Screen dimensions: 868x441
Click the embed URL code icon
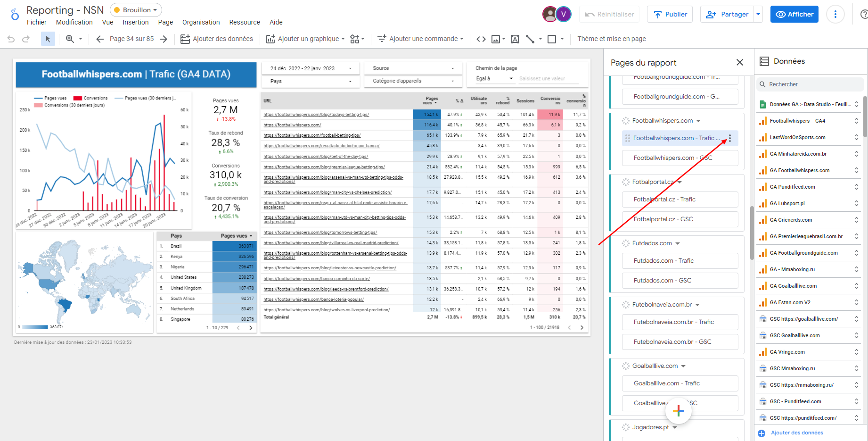[x=481, y=39]
